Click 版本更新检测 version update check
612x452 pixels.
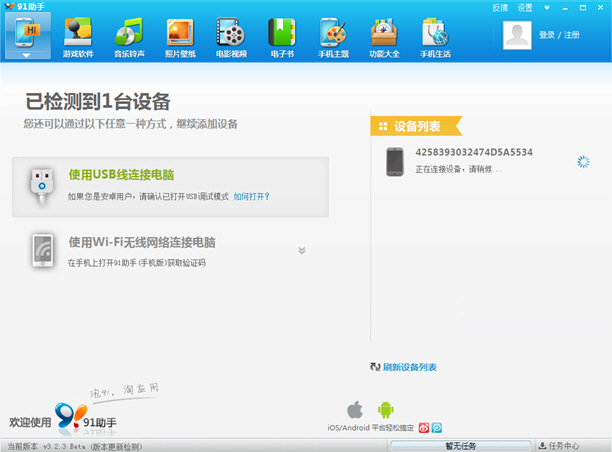[x=116, y=447]
